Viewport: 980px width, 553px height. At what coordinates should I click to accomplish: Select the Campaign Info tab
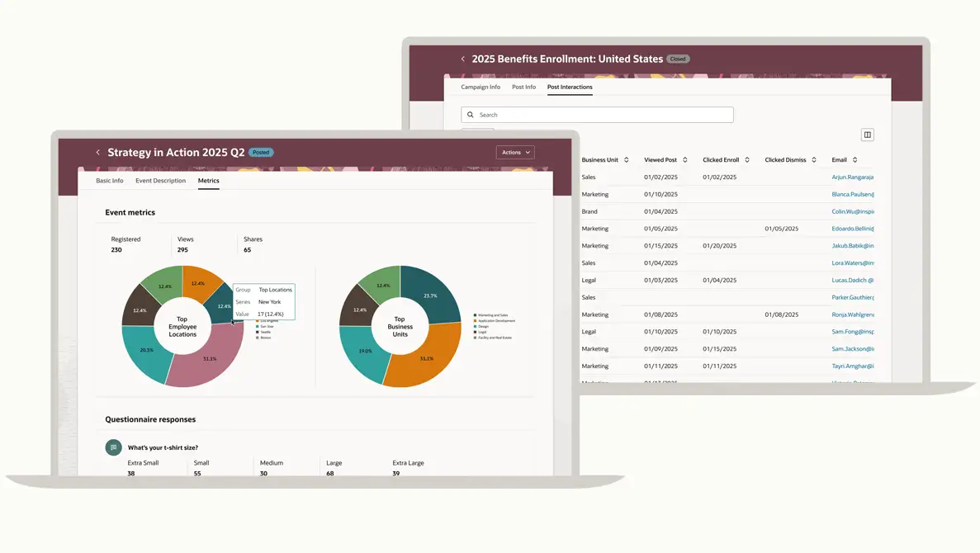pyautogui.click(x=481, y=87)
